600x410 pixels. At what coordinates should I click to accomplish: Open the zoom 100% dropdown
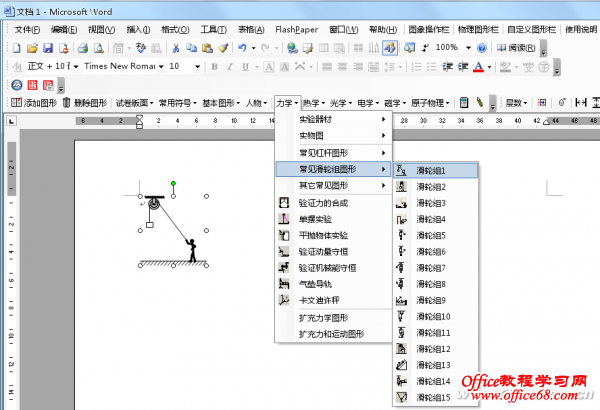coord(468,48)
